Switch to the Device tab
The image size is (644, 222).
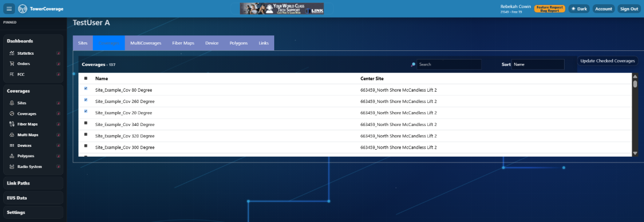point(211,43)
